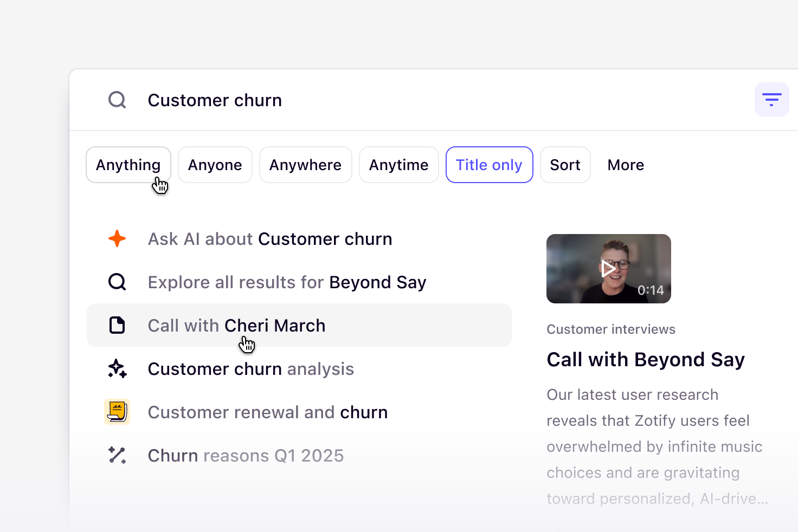Click the sparkles icon beside churn analysis
This screenshot has height=532, width=798.
click(117, 369)
